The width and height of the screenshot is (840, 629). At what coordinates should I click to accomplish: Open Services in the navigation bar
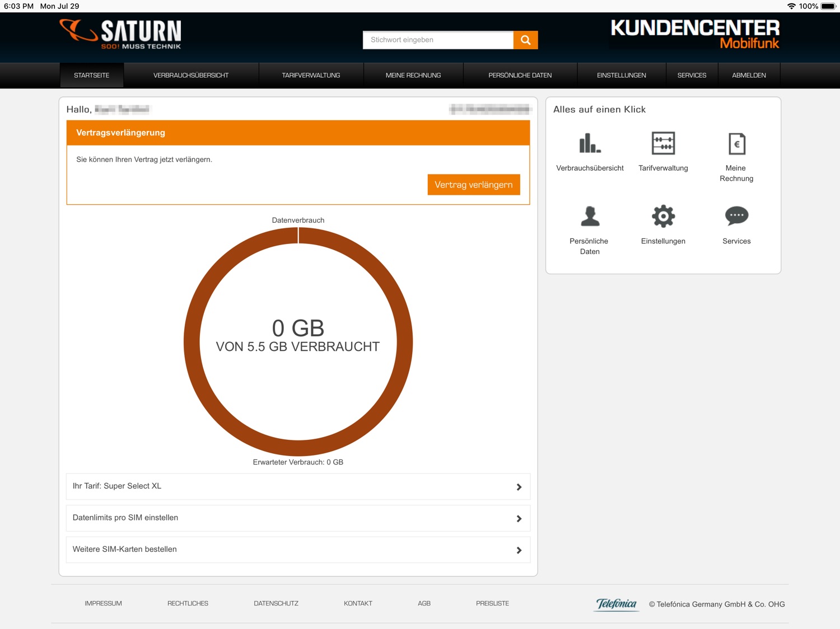pyautogui.click(x=692, y=76)
